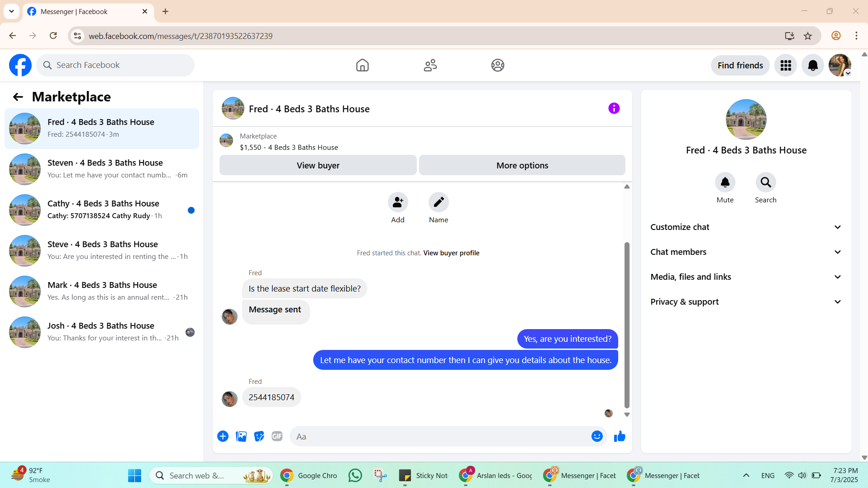Screen dimensions: 868x488
Task: Open the Chrome three-dot menu
Action: click(x=856, y=36)
